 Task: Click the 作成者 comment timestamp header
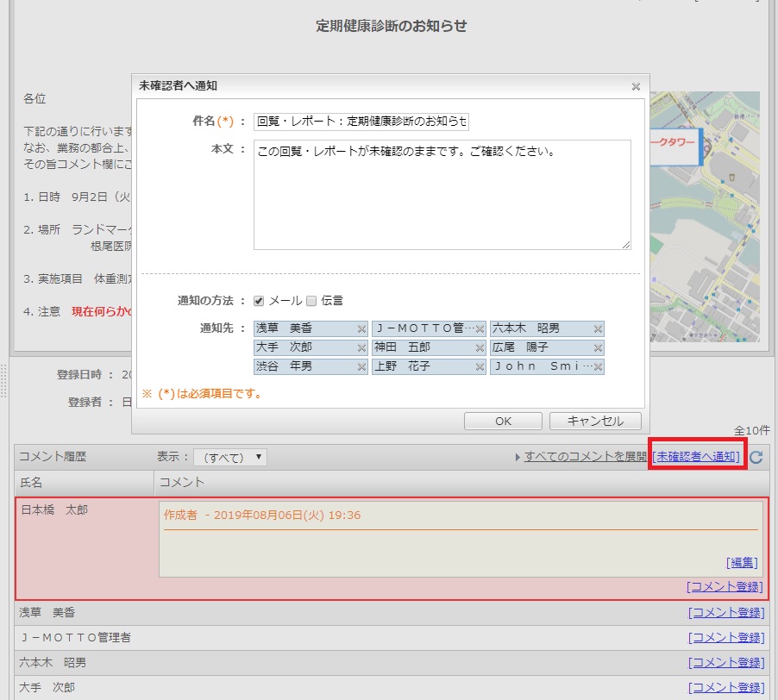262,516
